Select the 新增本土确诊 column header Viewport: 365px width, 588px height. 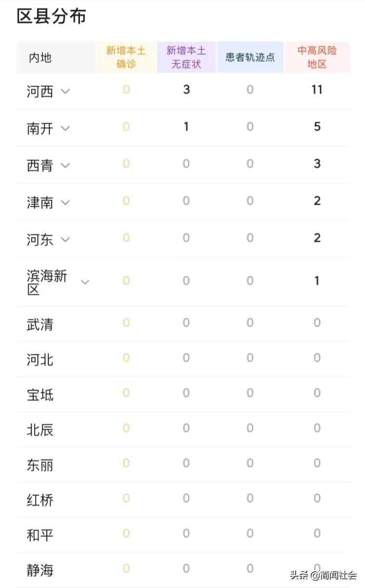[x=126, y=57]
